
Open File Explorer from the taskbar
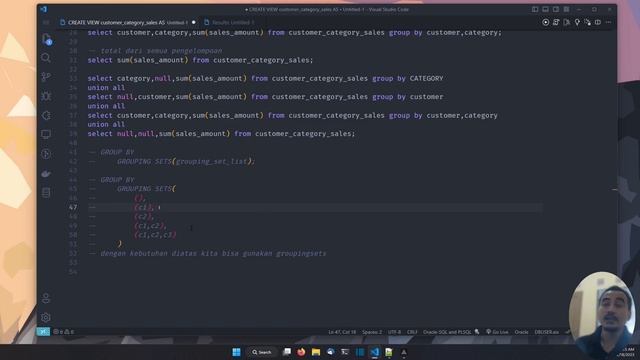(316, 352)
